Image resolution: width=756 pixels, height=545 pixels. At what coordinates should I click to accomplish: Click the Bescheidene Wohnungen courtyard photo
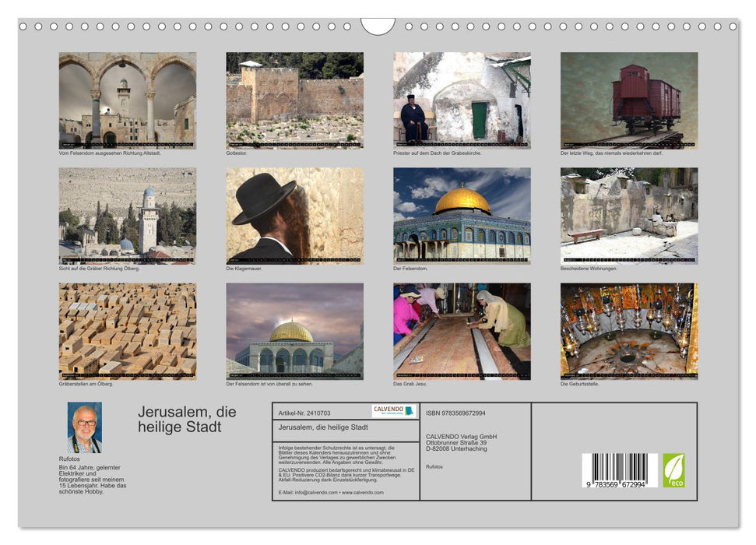629,216
